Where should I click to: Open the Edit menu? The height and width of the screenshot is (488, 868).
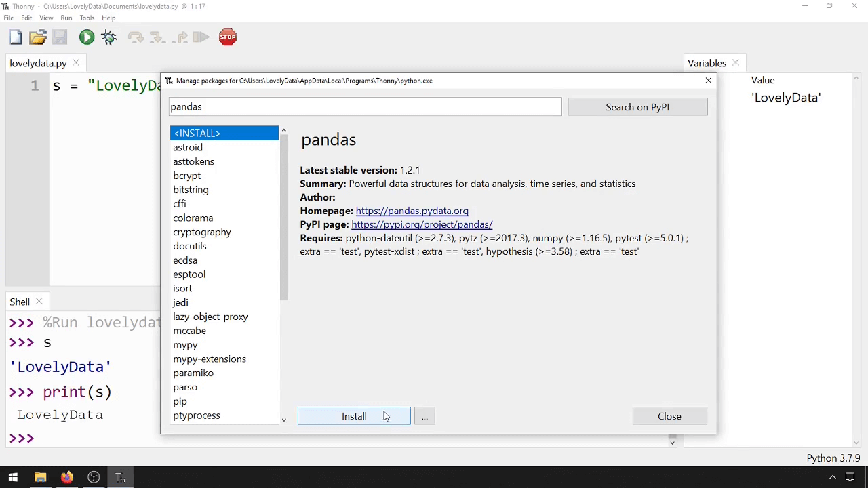[26, 18]
